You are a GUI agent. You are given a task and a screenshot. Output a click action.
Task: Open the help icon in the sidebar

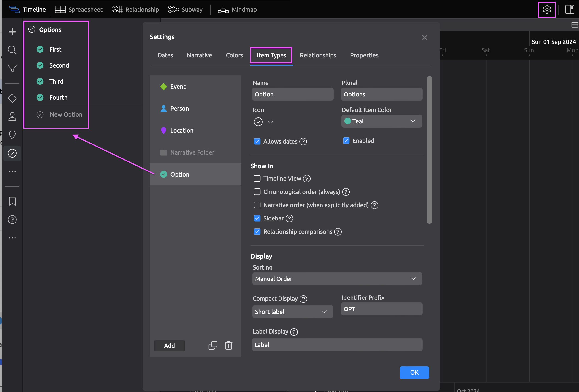pyautogui.click(x=12, y=220)
